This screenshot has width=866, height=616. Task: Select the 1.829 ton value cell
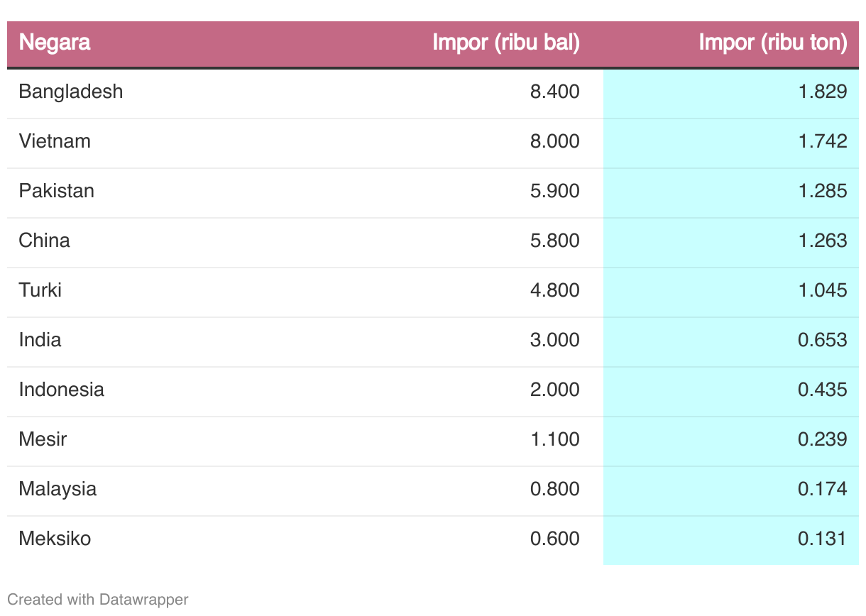[x=822, y=92]
